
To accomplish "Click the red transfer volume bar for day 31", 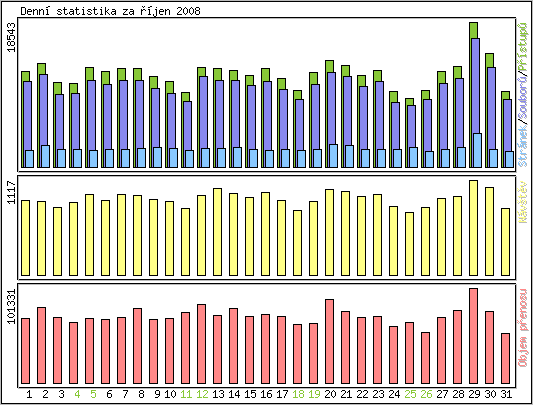I will coord(505,358).
